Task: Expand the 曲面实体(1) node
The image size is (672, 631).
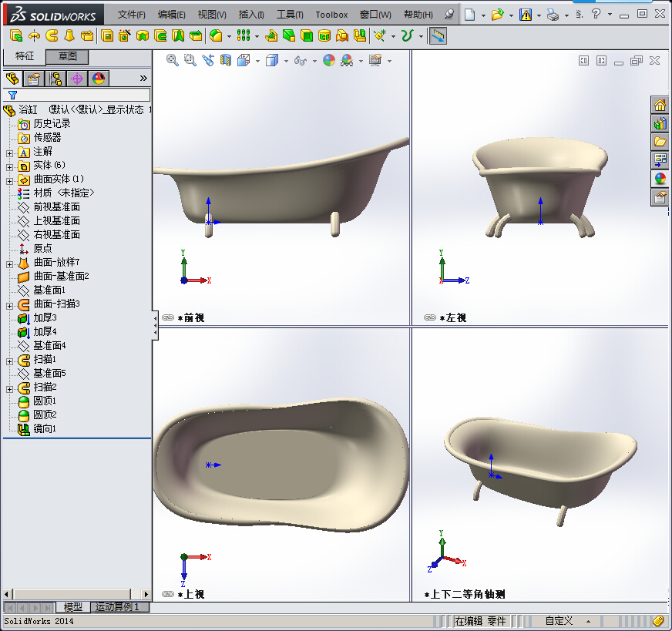Action: 9,181
